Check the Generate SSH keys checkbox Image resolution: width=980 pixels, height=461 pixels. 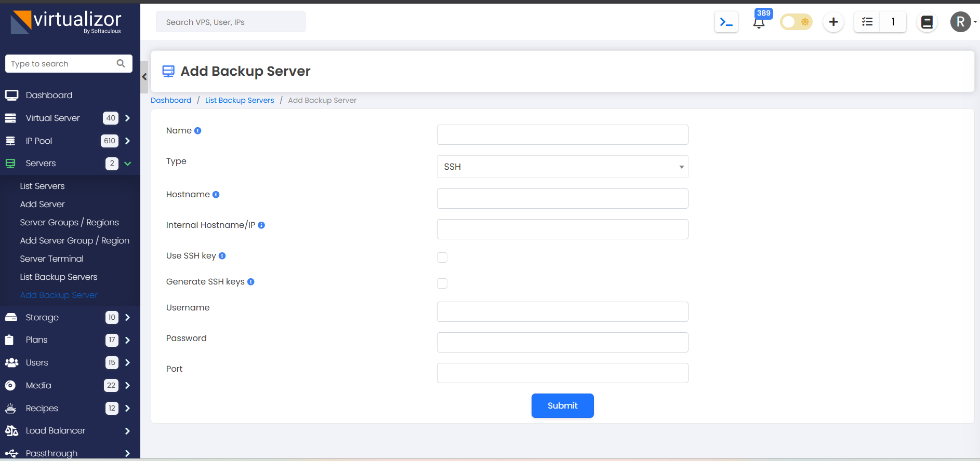pos(442,283)
